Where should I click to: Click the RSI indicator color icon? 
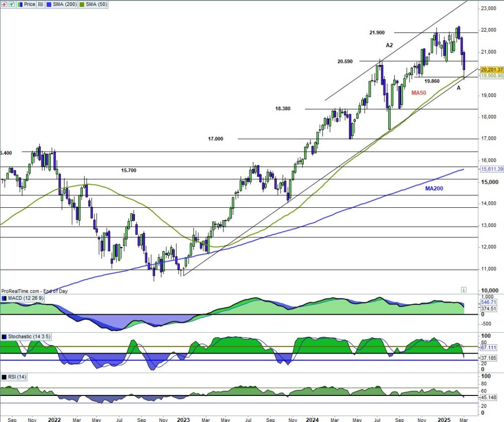(4, 377)
